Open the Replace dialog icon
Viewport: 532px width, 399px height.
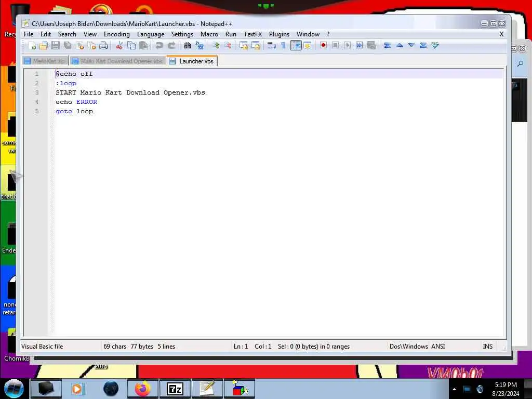pos(199,45)
